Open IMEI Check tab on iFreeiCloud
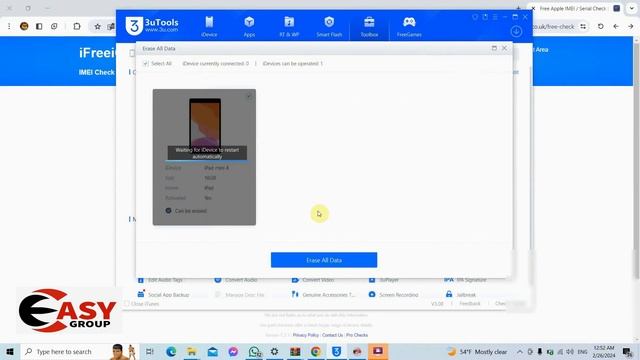 click(97, 72)
